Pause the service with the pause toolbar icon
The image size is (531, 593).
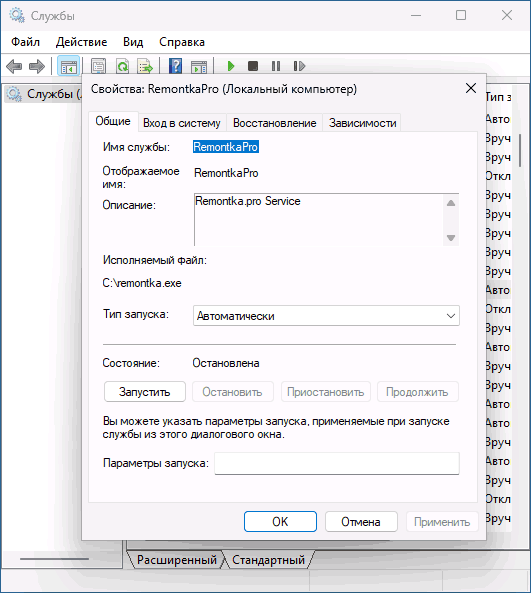point(276,66)
